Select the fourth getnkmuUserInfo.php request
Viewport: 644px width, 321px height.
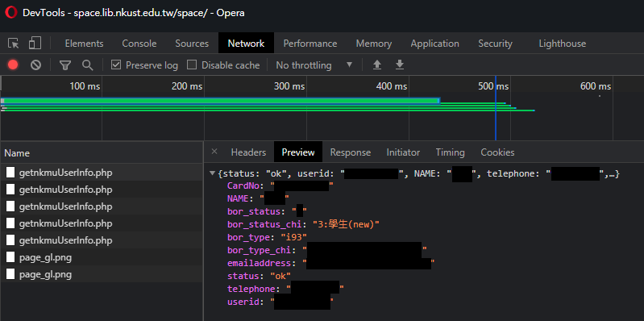[102, 223]
